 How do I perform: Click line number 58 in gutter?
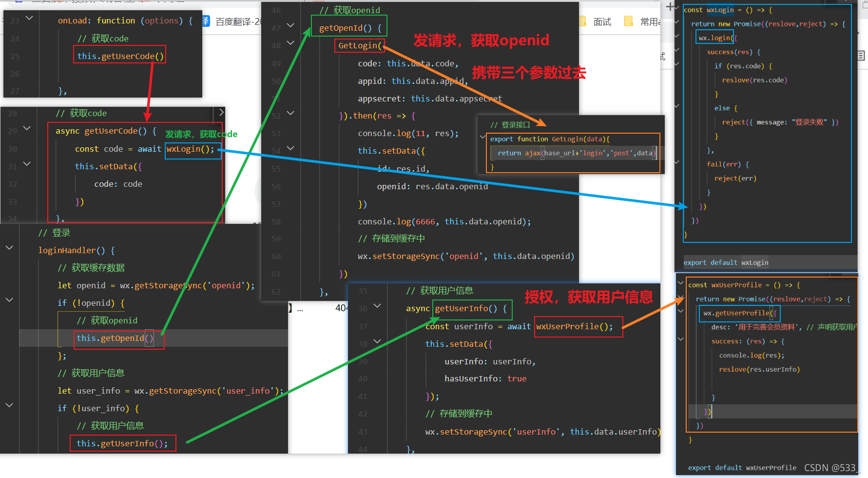pyautogui.click(x=276, y=222)
